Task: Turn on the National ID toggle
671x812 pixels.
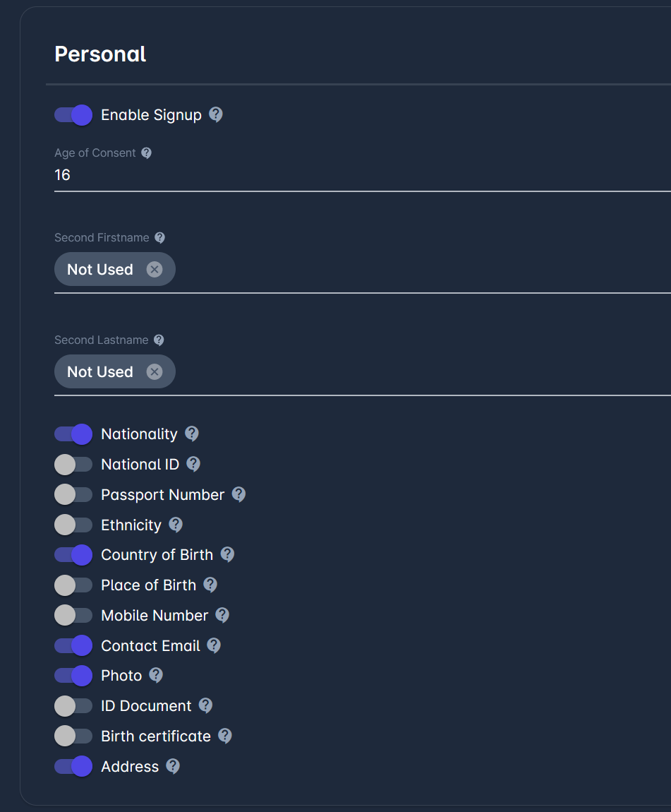Action: tap(73, 464)
